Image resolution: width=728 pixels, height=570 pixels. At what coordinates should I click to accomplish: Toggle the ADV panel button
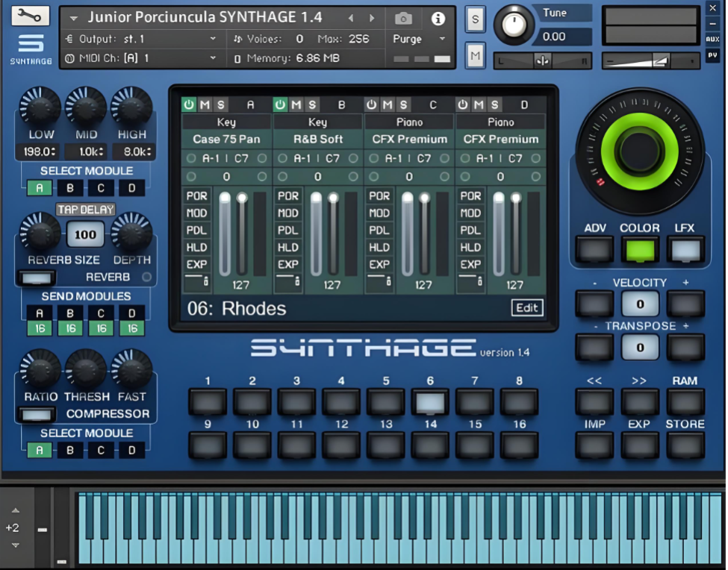594,250
